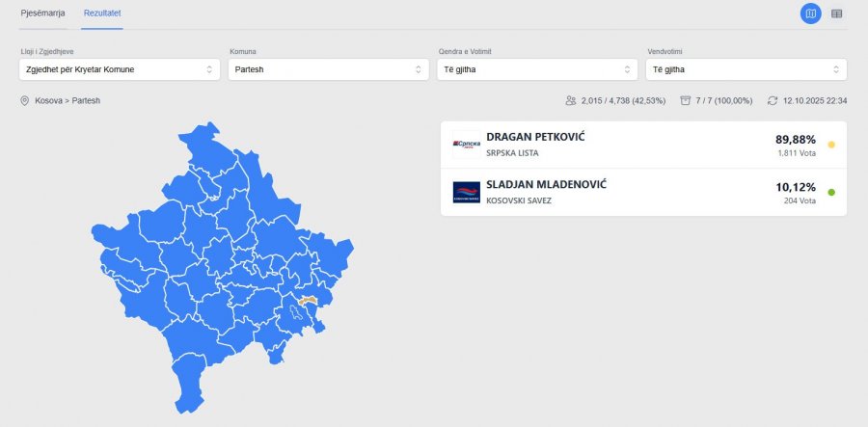The image size is (868, 427).
Task: Switch to table view icon
Action: [836, 13]
